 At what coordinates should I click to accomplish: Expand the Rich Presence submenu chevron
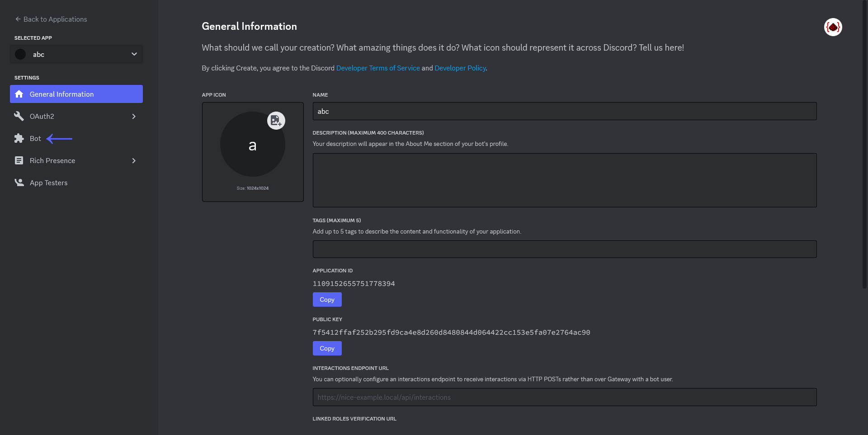pos(134,160)
